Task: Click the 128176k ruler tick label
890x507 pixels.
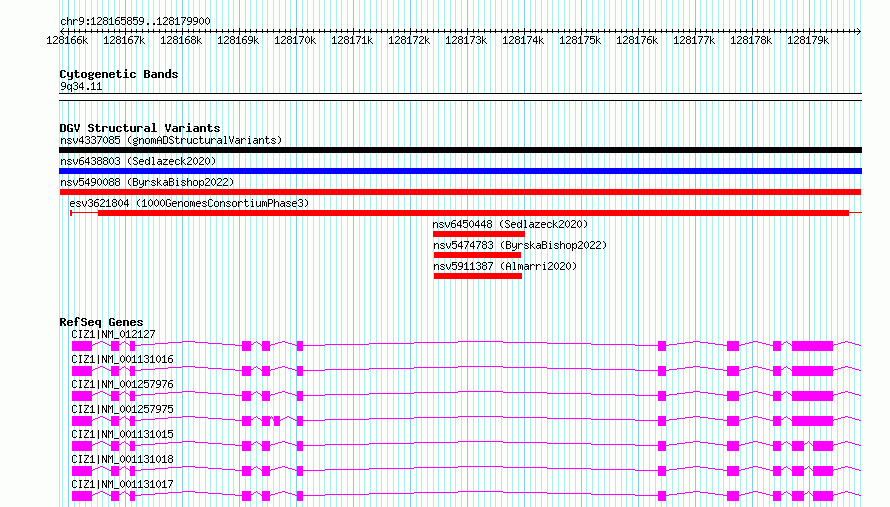Action: (637, 40)
